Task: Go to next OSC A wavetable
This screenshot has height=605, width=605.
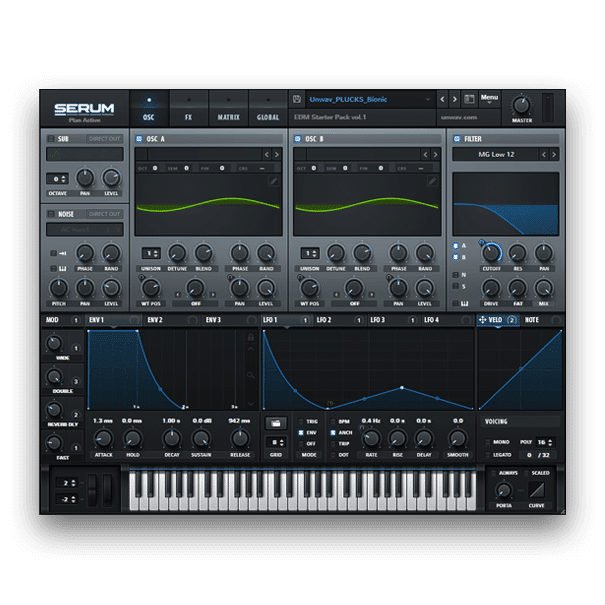Action: (x=277, y=155)
